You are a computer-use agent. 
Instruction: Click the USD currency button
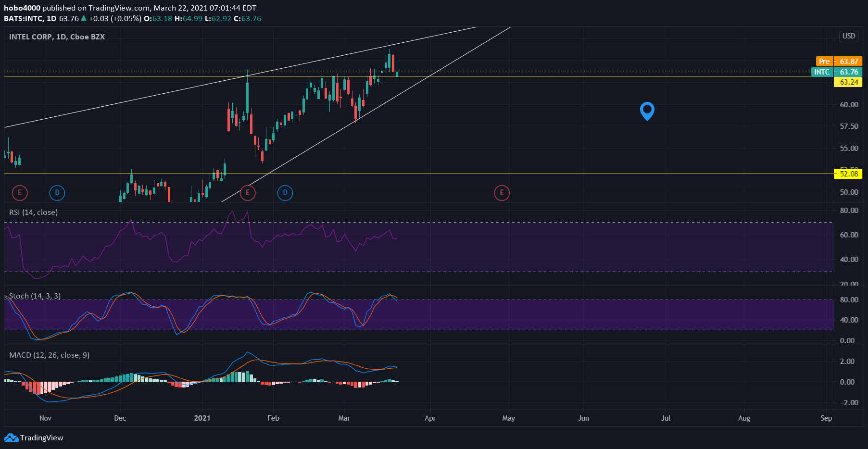[849, 36]
